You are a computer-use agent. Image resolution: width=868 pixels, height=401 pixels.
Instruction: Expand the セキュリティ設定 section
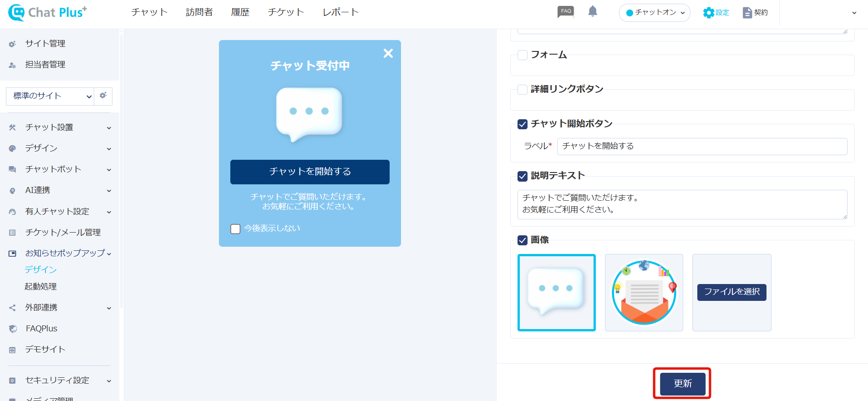(x=109, y=381)
